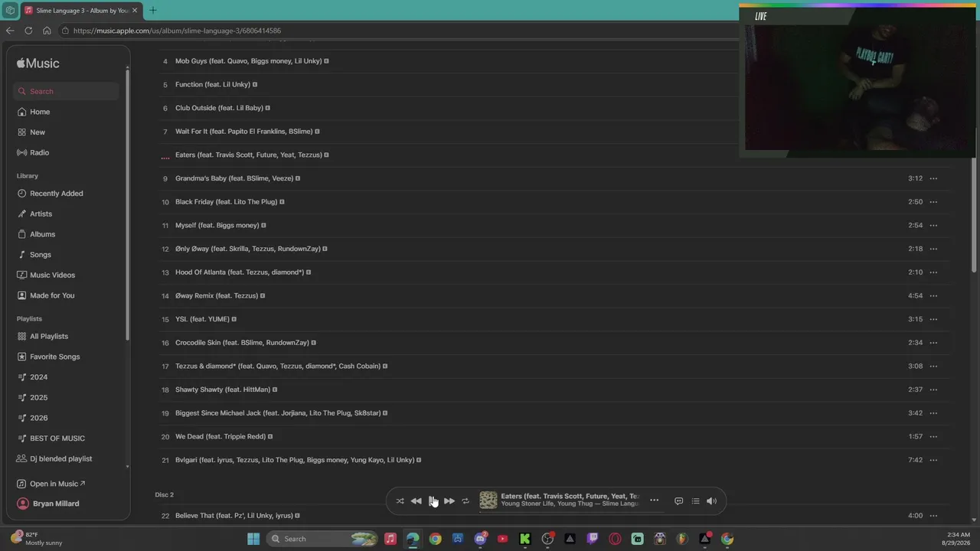The image size is (980, 551).
Task: Open the weather widget in the taskbar
Action: click(x=36, y=539)
